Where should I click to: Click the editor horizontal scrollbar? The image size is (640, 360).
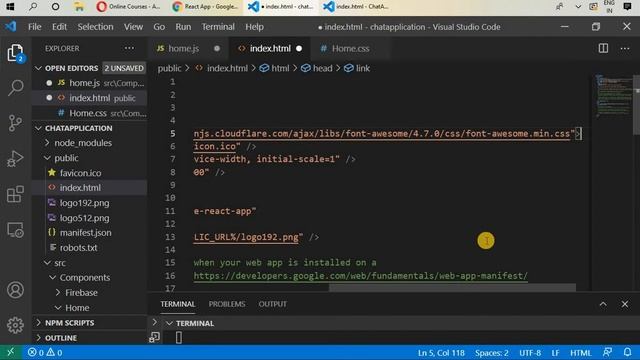pyautogui.click(x=452, y=287)
